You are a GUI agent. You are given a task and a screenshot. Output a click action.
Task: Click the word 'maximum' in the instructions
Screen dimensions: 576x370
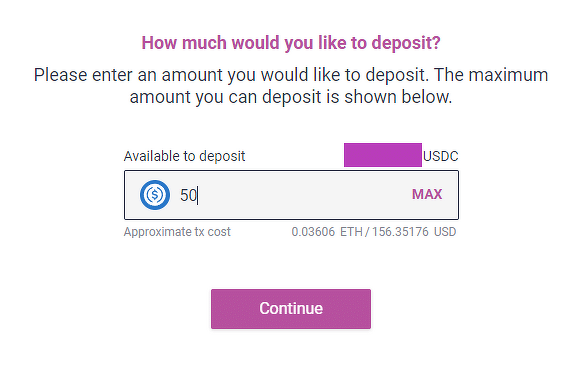[x=508, y=75]
